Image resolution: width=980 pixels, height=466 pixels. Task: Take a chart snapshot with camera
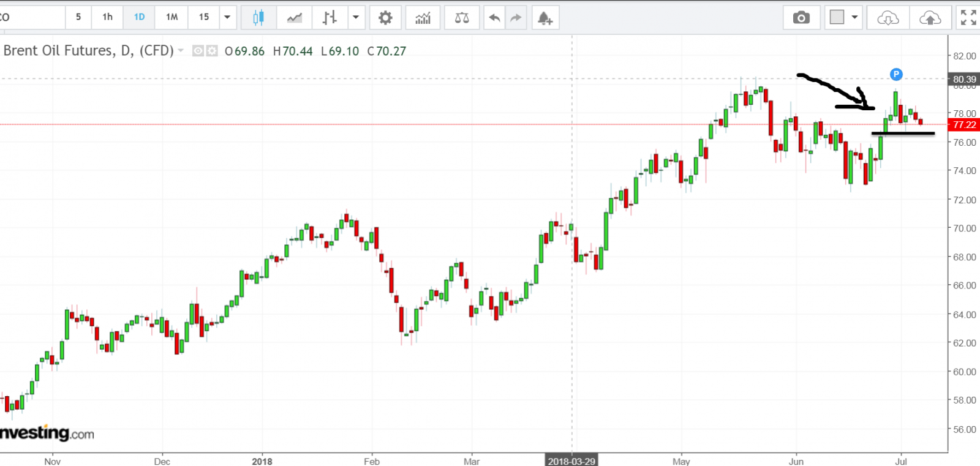pos(801,18)
